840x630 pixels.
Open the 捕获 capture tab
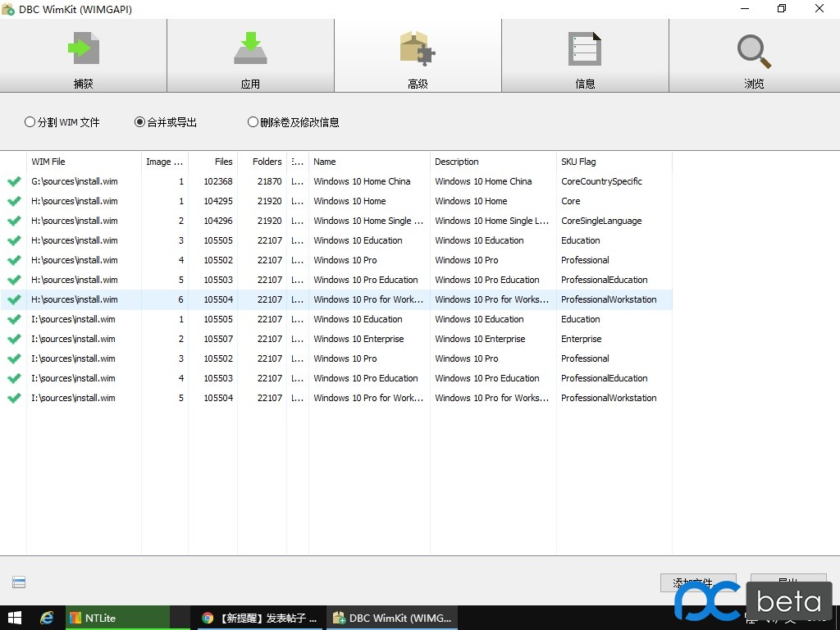pyautogui.click(x=83, y=56)
